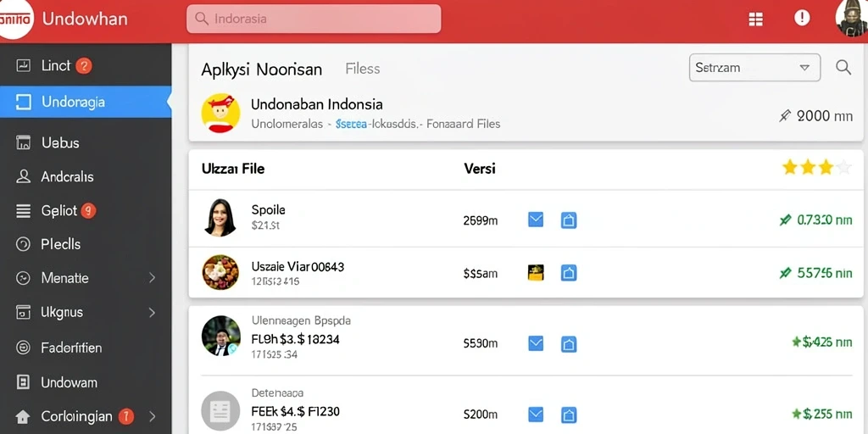Open the Linct sidebar item

tap(86, 66)
